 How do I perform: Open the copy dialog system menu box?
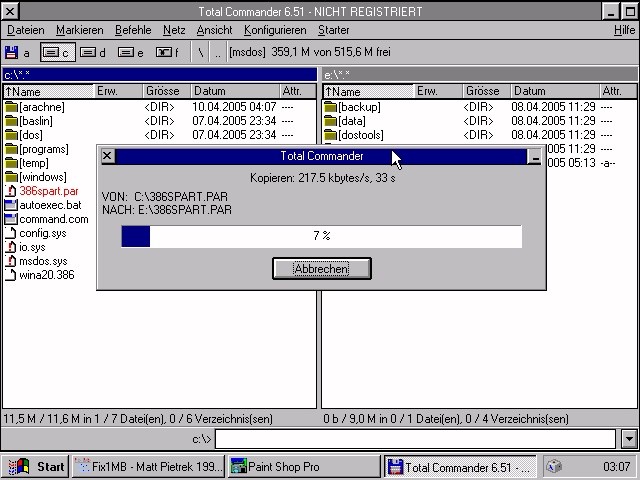pos(107,156)
